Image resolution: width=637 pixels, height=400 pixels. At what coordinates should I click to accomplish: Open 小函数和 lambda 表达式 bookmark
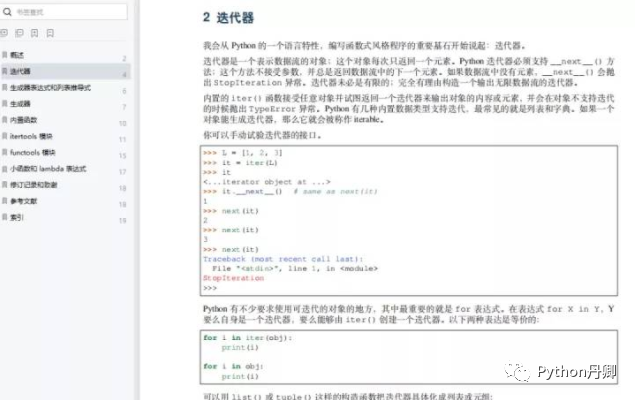point(65,169)
